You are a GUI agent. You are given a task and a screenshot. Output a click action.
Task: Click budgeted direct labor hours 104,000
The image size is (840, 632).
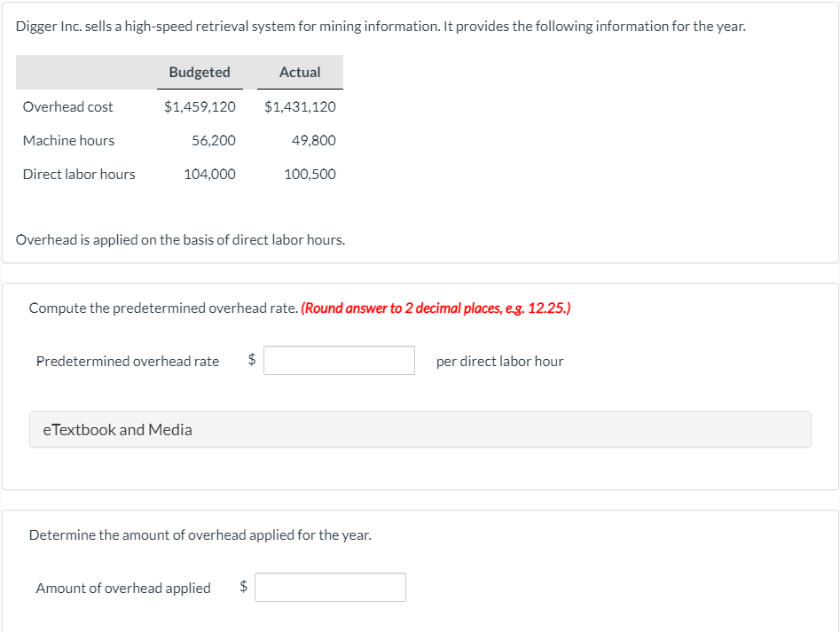point(210,174)
